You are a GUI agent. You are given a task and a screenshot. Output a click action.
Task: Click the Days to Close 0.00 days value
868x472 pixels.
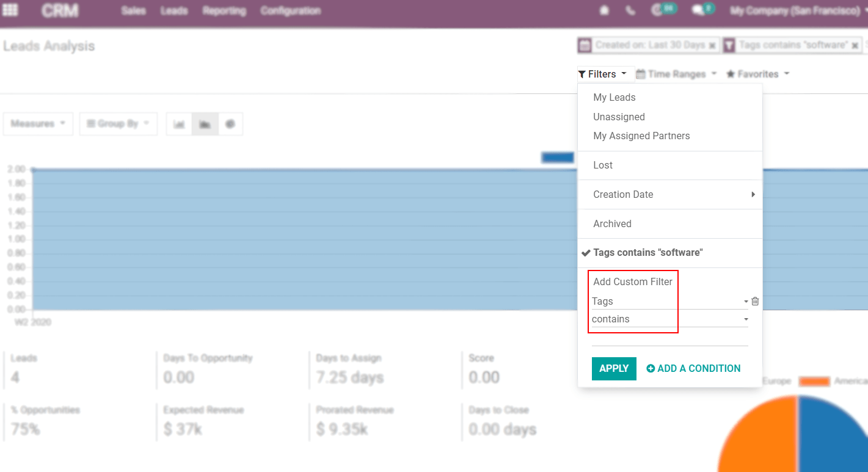click(503, 430)
